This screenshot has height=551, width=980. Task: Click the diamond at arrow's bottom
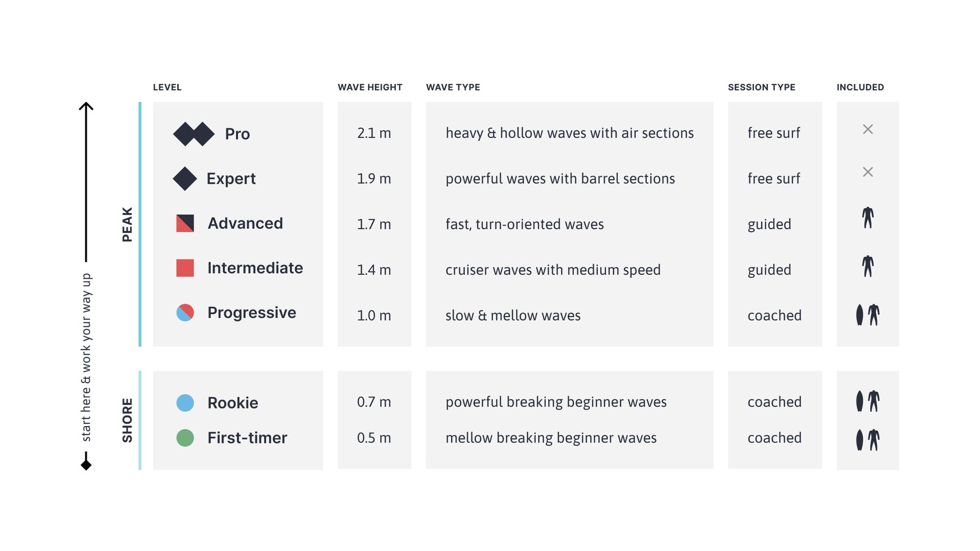pos(86,465)
